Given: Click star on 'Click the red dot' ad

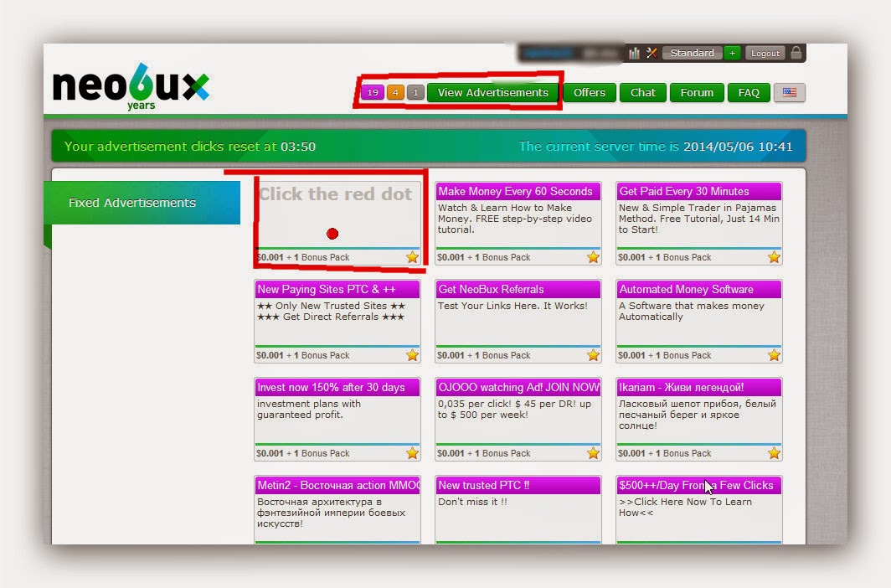Looking at the screenshot, I should pos(412,257).
